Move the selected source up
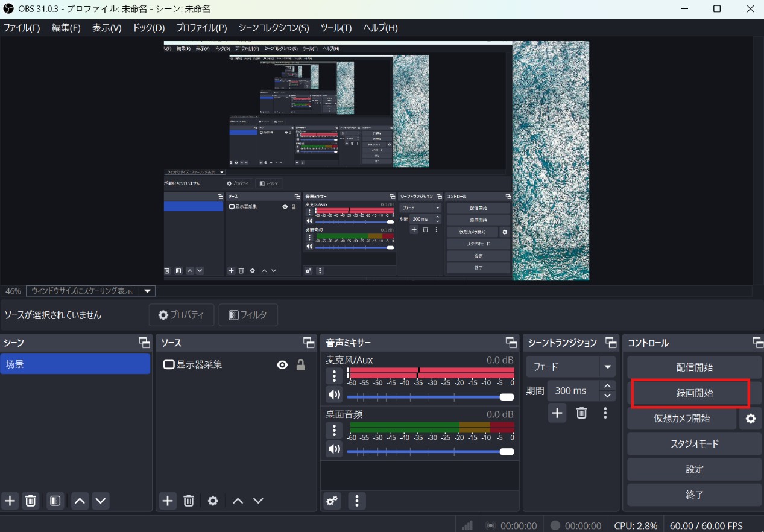Viewport: 764px width, 532px height. [x=238, y=501]
